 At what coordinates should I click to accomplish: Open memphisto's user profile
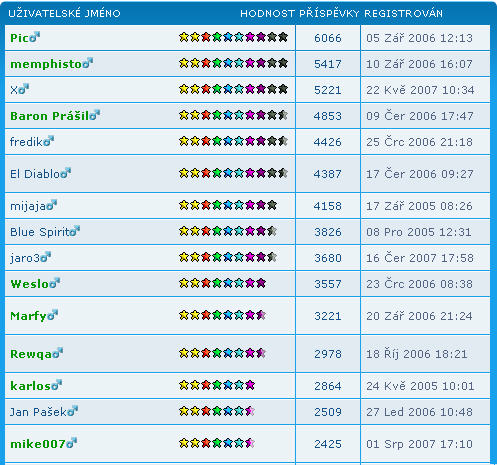pyautogui.click(x=46, y=64)
